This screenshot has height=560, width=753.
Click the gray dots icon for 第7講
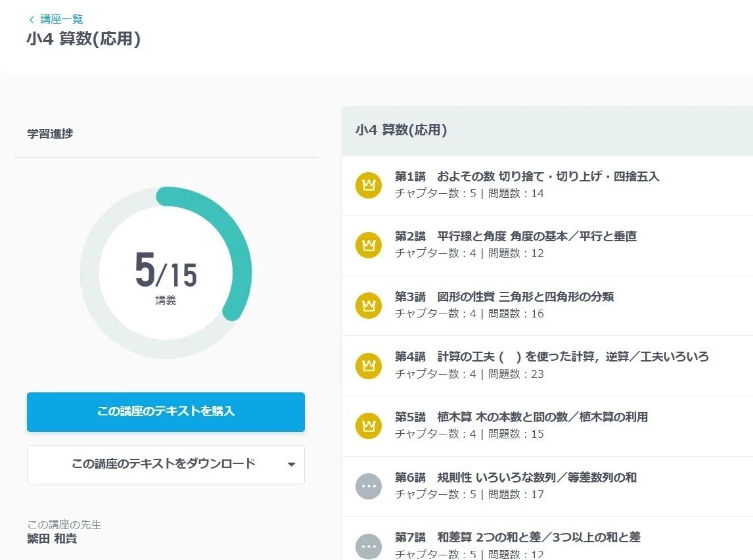pos(369,547)
